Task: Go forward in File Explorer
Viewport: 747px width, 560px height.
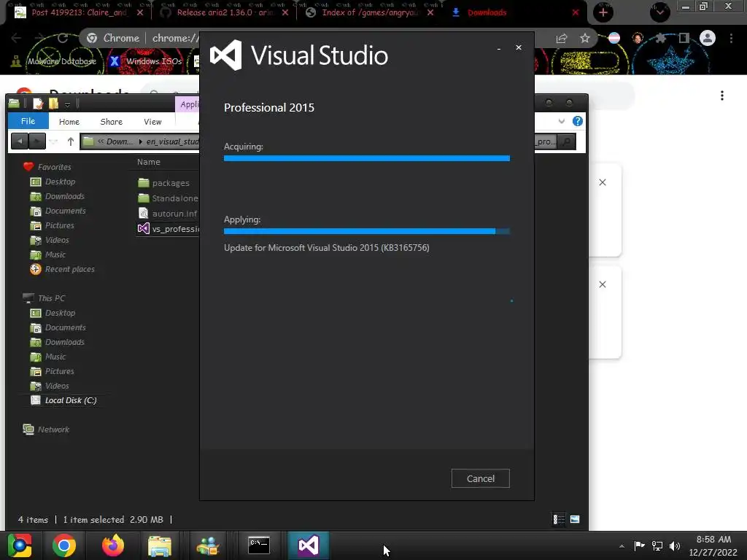Action: [x=37, y=141]
